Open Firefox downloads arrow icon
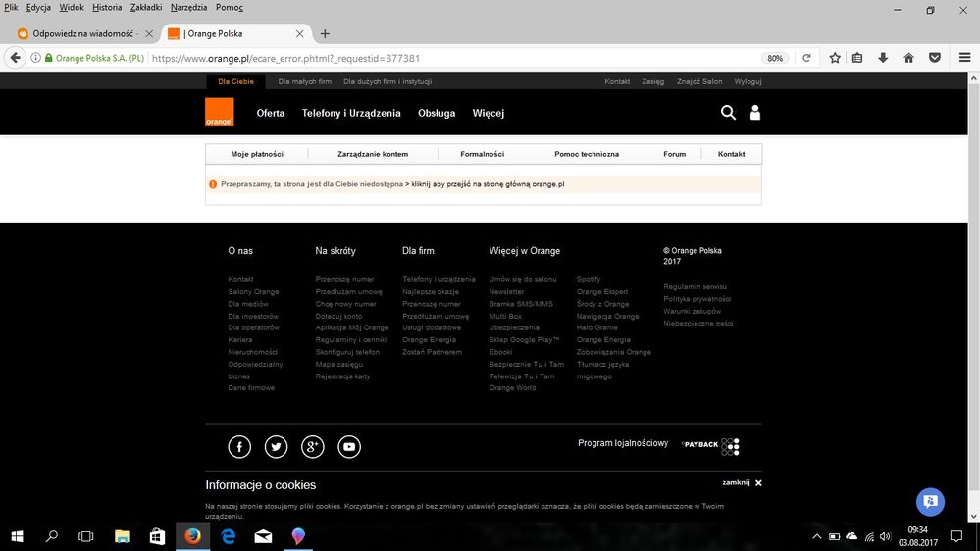The width and height of the screenshot is (980, 551). click(883, 58)
